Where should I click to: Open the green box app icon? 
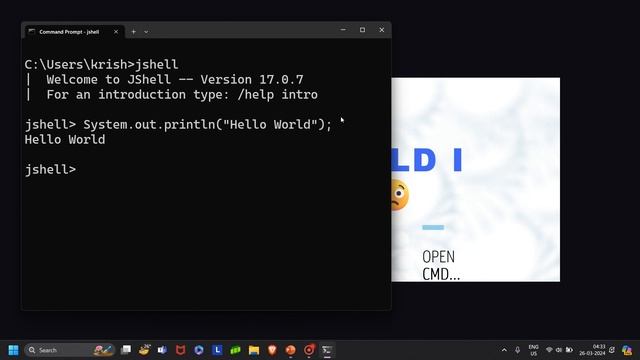coord(236,350)
